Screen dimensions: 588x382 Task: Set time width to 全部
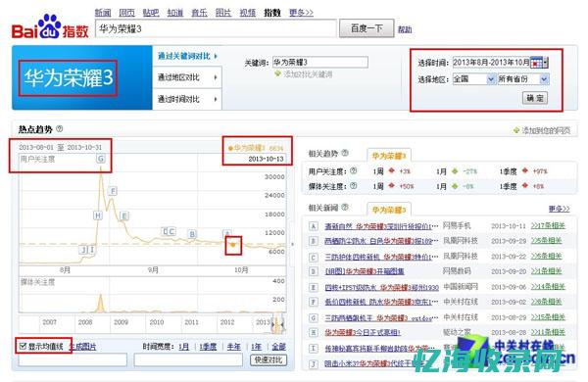(278, 347)
